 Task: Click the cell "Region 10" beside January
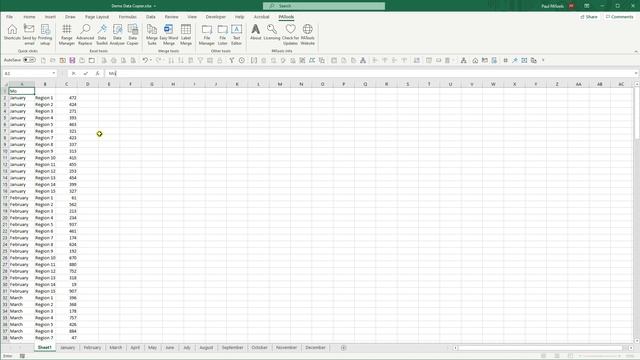pyautogui.click(x=45, y=158)
